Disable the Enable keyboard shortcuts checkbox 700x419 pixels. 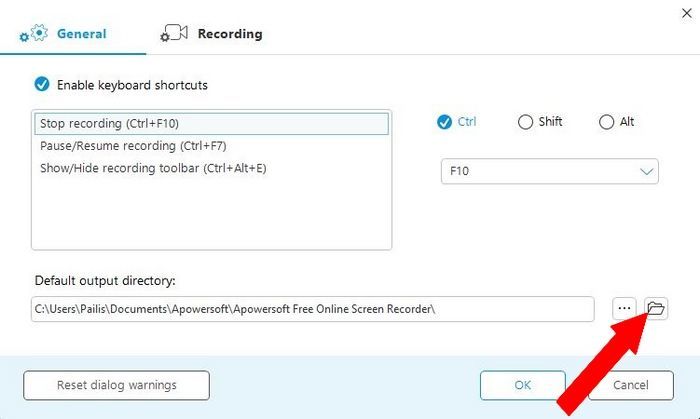(42, 85)
